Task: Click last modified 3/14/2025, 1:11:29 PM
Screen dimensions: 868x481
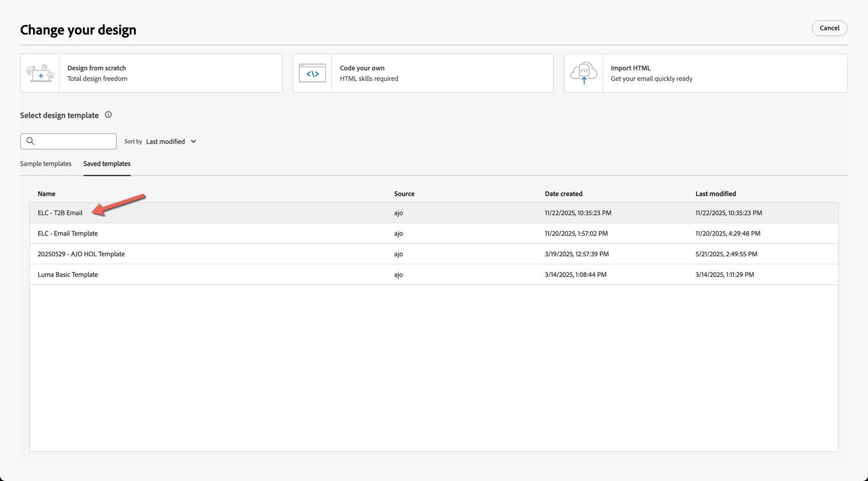Action: pos(725,275)
